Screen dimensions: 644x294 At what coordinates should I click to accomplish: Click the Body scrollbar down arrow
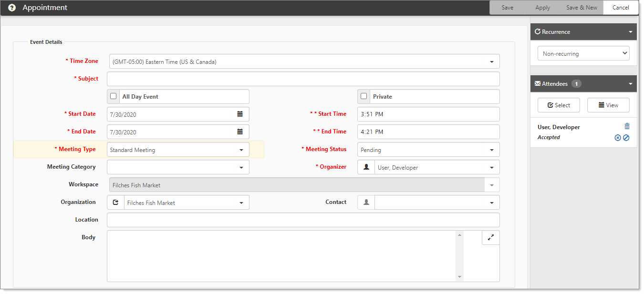(460, 277)
